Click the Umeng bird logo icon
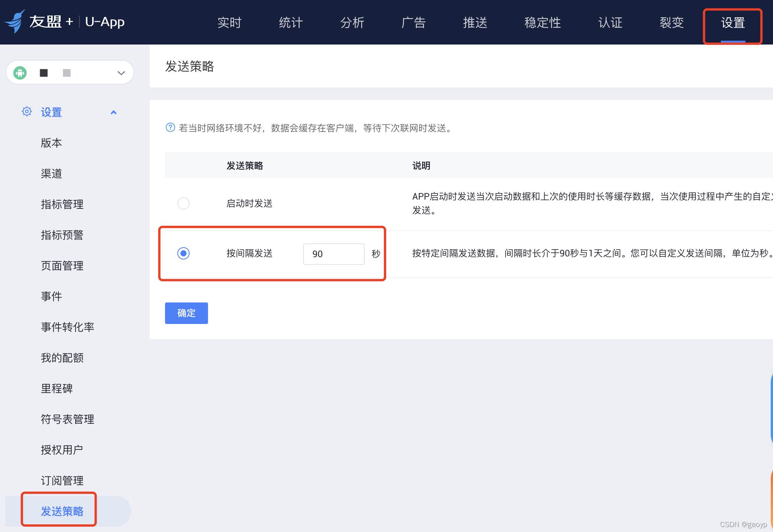The width and height of the screenshot is (773, 532). click(15, 21)
